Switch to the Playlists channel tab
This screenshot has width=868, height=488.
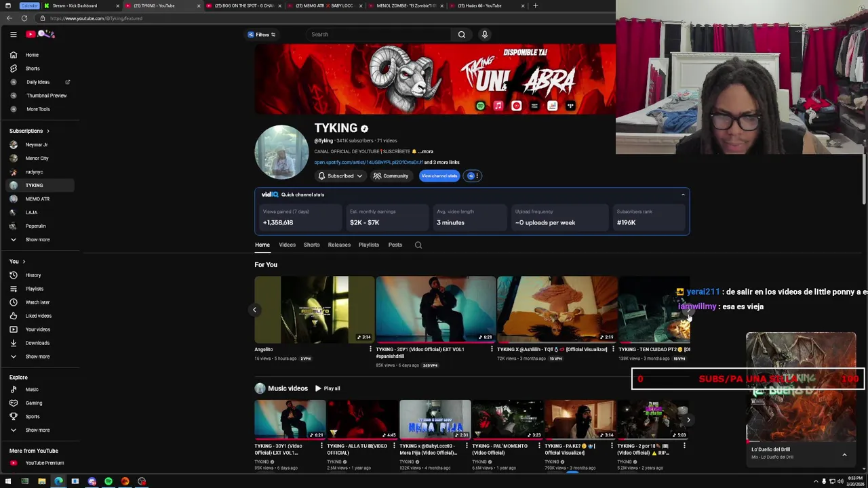tap(369, 245)
